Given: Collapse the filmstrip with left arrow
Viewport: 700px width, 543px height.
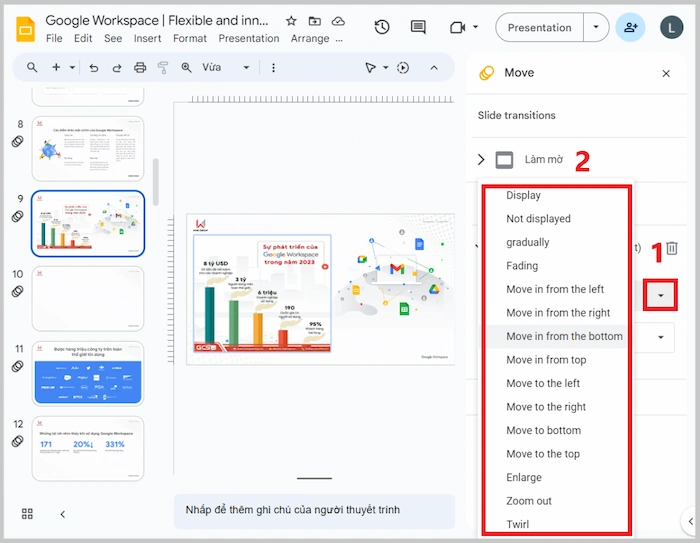Looking at the screenshot, I should 63,514.
